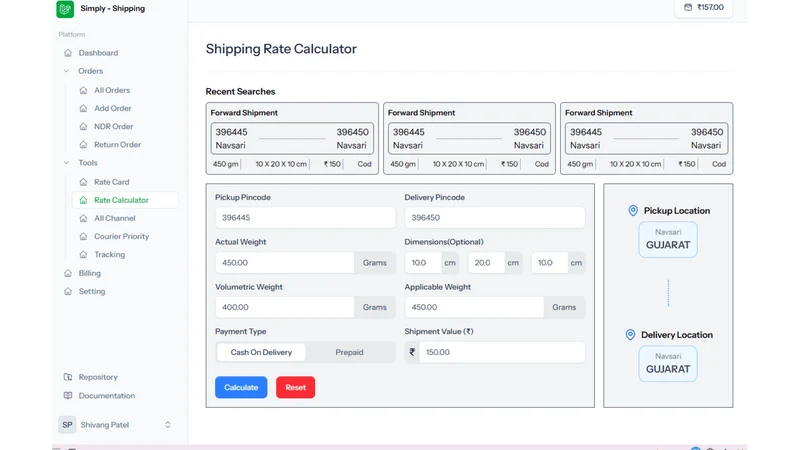The image size is (800, 450).
Task: Click the Repository icon
Action: tap(68, 377)
